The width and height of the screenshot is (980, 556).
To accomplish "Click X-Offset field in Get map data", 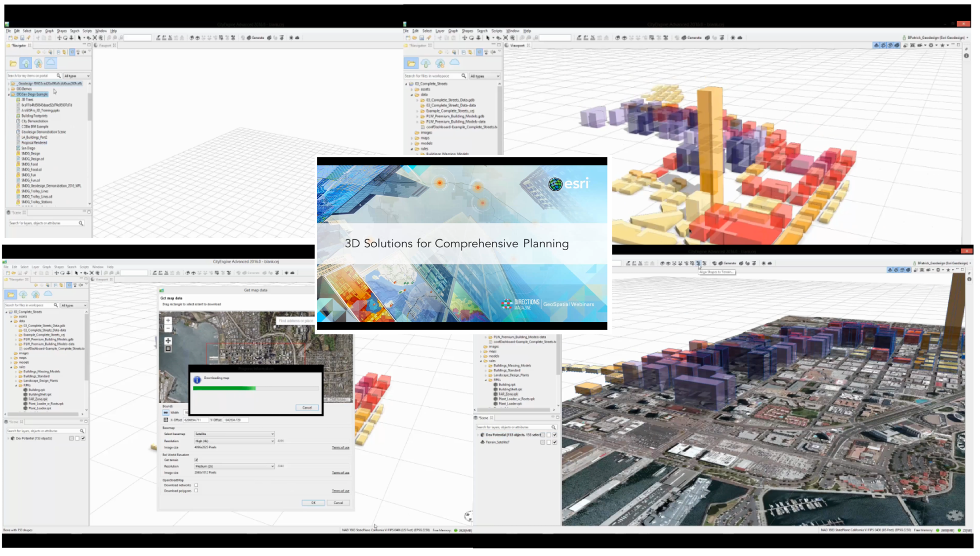I will tap(195, 420).
